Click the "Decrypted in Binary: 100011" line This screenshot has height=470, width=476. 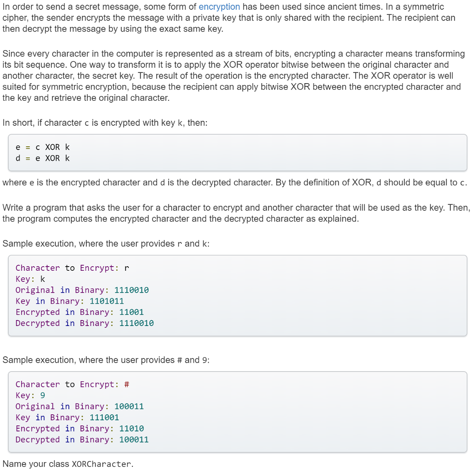click(82, 440)
